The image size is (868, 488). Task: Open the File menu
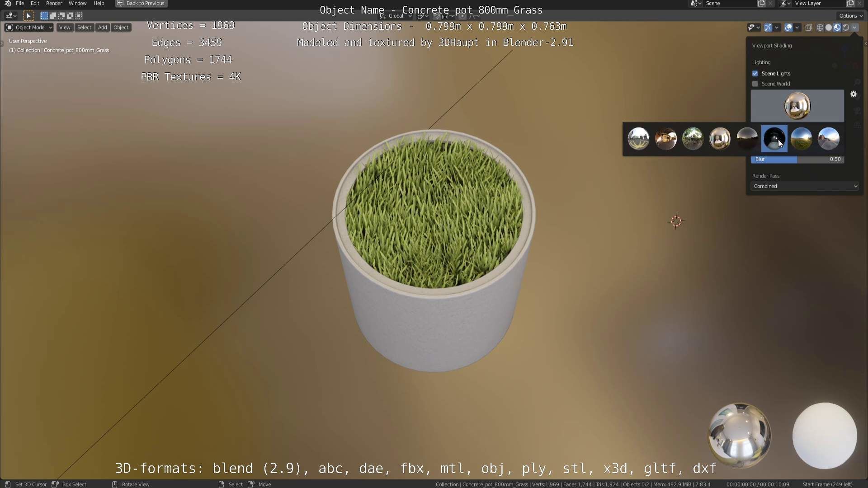click(20, 3)
